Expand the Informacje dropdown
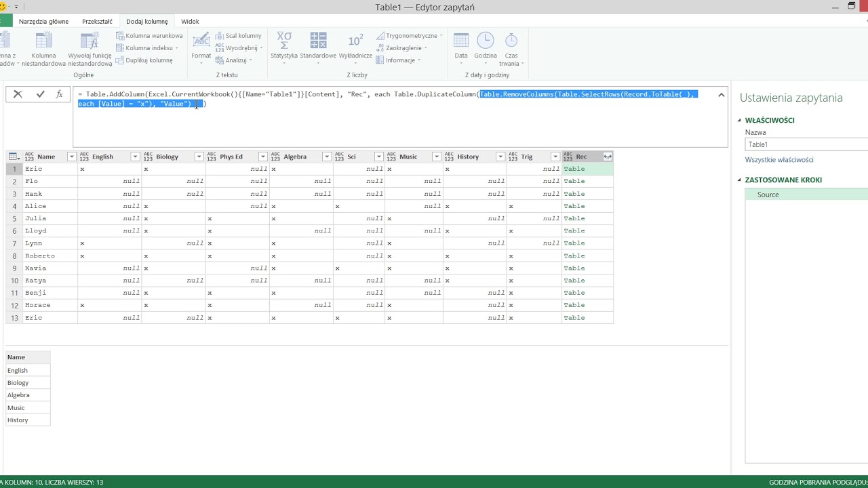This screenshot has width=868, height=488. tap(419, 60)
